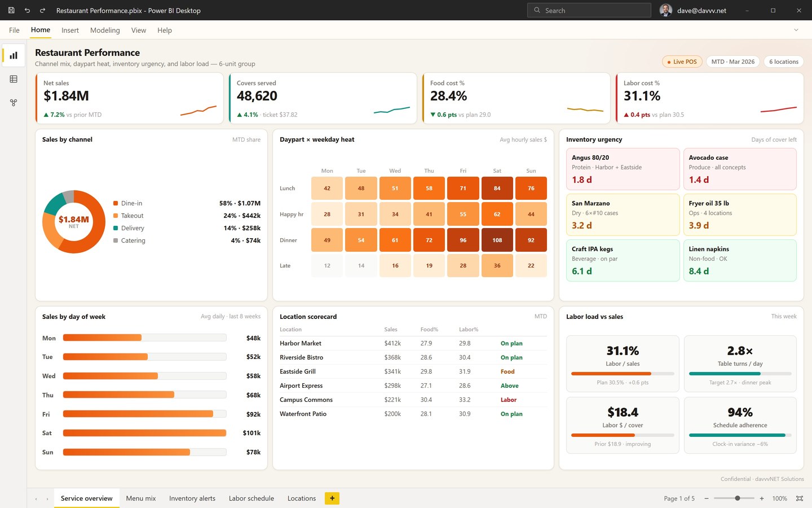812x508 pixels.
Task: Open the Craft IPA kegs card
Action: pos(623,260)
